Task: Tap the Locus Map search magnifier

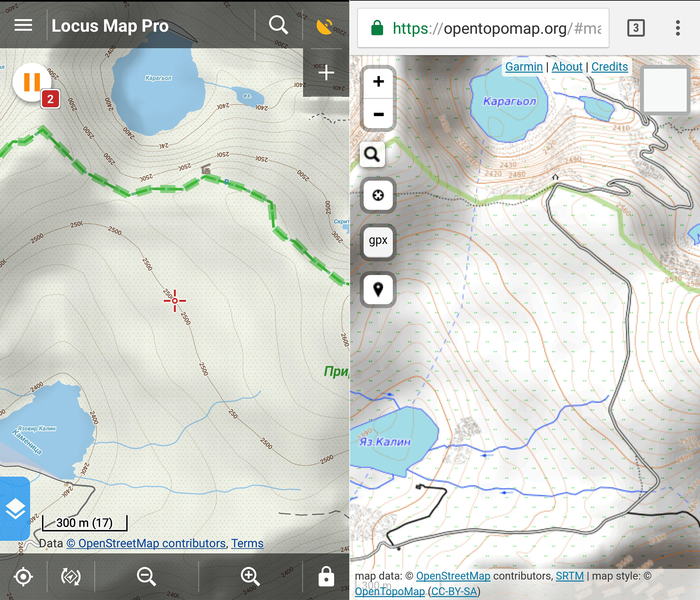Action: click(278, 25)
